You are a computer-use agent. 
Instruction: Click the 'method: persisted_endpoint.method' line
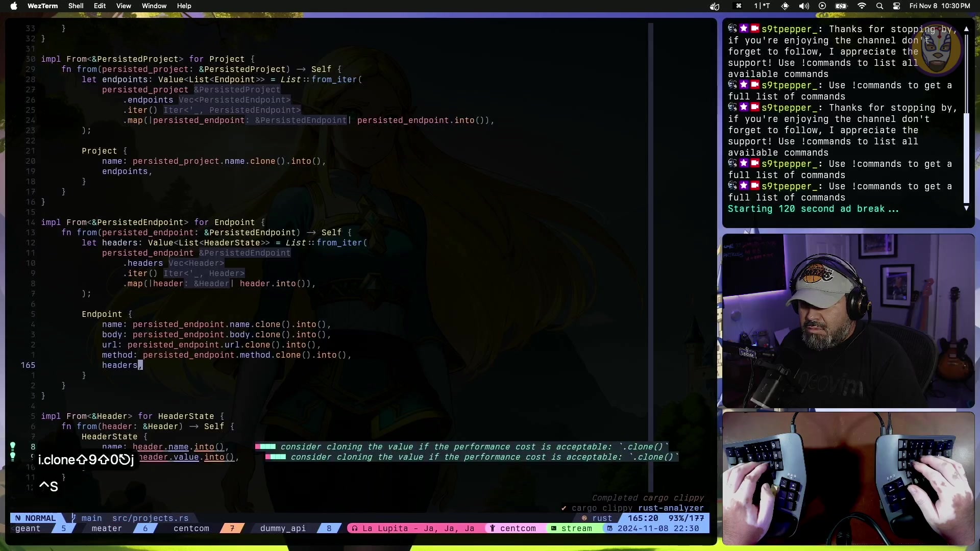227,355
